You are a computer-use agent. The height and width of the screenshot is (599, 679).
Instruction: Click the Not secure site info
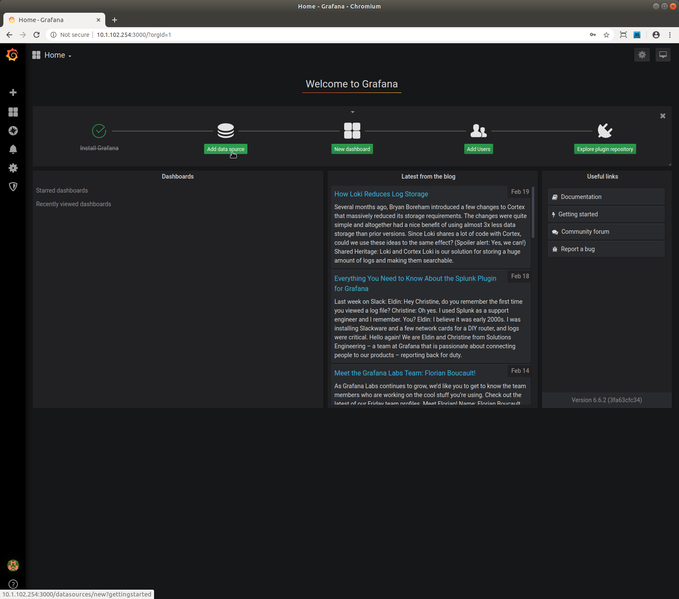point(70,35)
